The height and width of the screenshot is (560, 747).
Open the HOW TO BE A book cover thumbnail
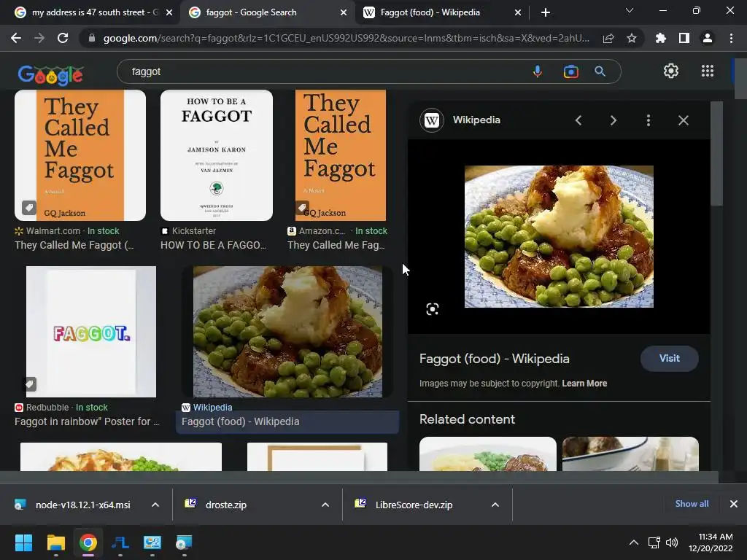[x=217, y=155]
